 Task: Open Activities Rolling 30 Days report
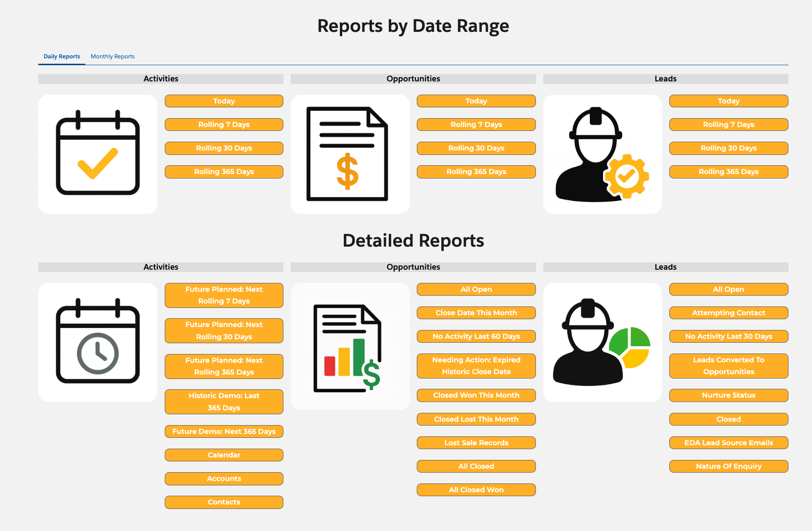(x=224, y=148)
